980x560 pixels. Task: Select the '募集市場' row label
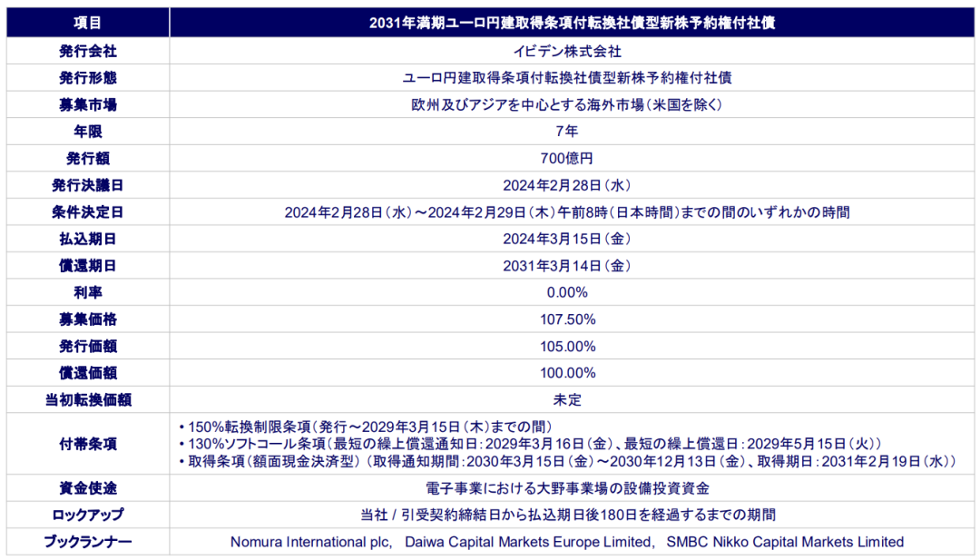click(87, 105)
